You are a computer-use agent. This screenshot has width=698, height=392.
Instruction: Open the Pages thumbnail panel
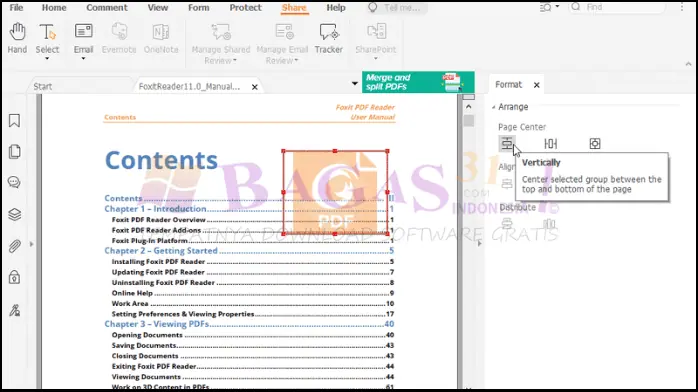[x=14, y=152]
